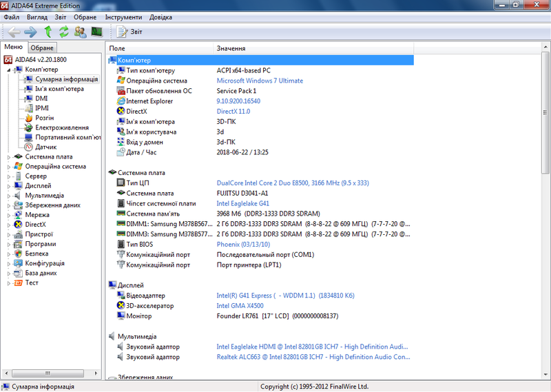Select the Системна плата FUJITSU D3041-A1 value
Screen dimensions: 551x392
coord(242,194)
